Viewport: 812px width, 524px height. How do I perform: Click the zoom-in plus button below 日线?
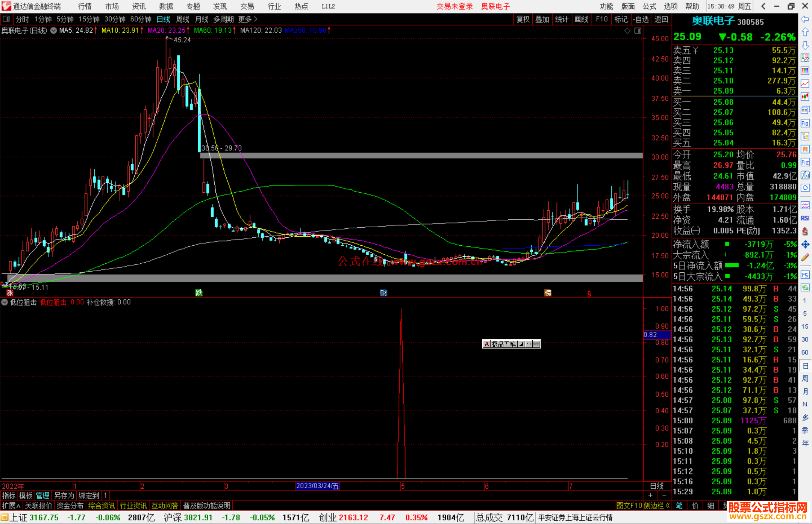click(x=650, y=495)
